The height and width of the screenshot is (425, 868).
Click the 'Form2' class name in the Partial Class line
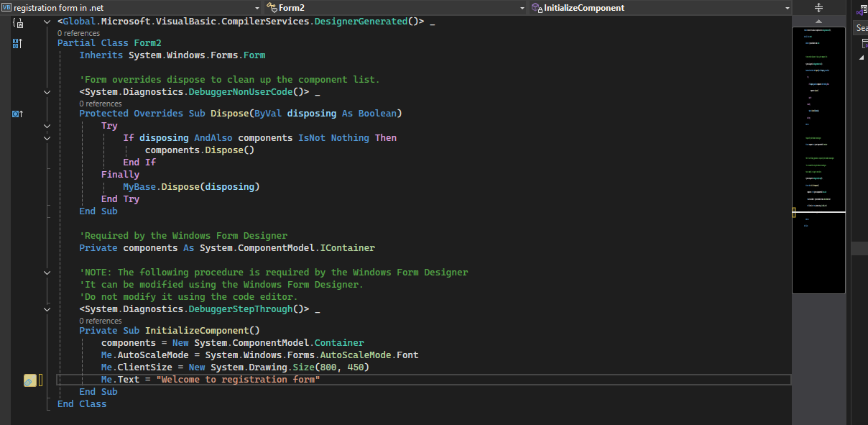(x=147, y=43)
